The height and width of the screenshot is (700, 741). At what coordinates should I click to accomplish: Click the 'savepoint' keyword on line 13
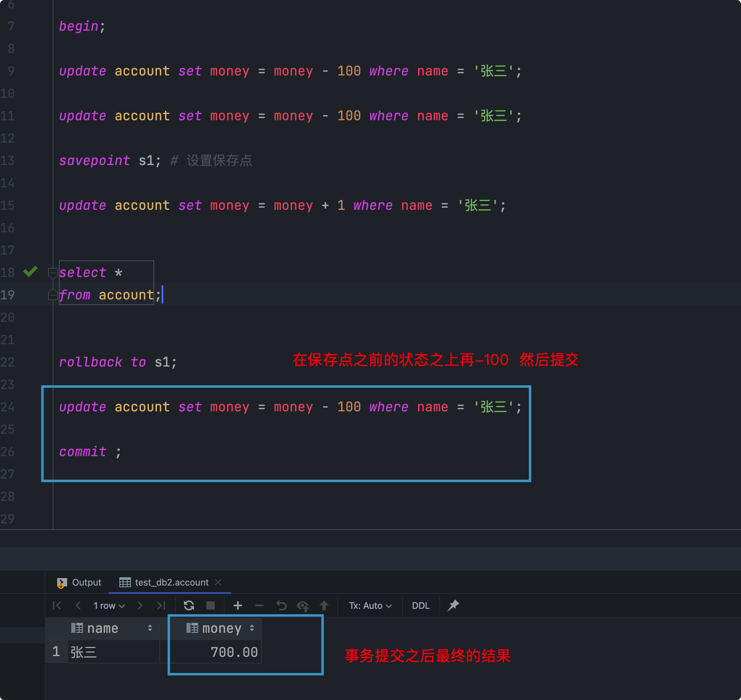click(x=94, y=160)
